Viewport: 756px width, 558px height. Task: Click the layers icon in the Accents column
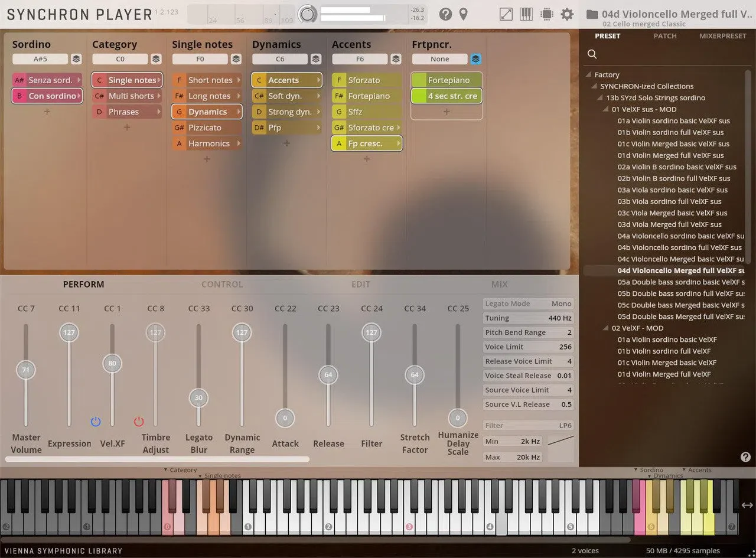point(396,59)
